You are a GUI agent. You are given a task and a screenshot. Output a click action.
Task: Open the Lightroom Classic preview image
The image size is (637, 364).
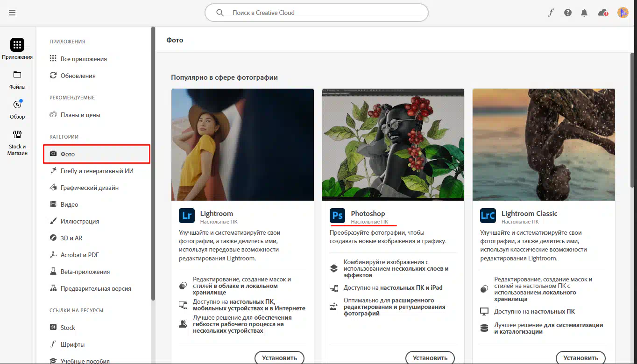click(544, 145)
